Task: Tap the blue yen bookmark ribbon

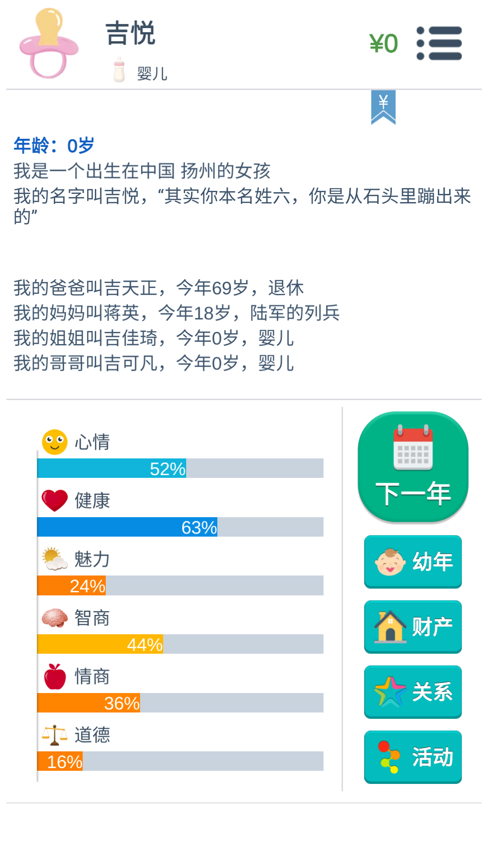Action: coord(383,107)
